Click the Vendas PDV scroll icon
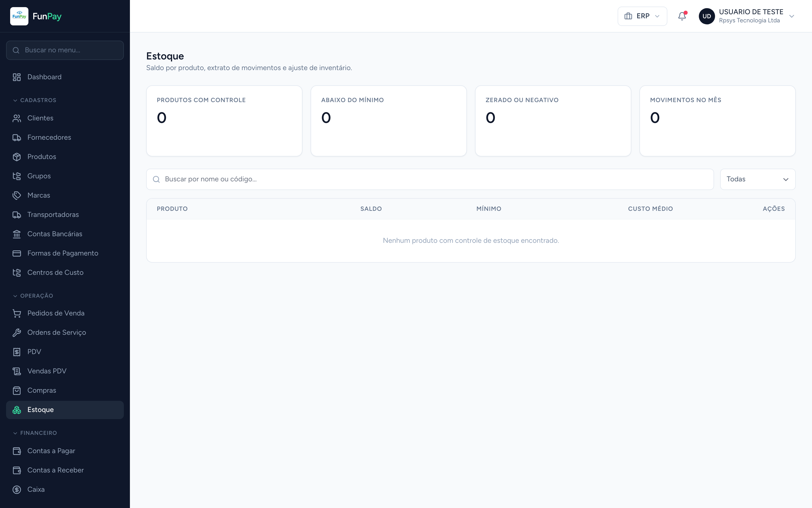 [17, 371]
